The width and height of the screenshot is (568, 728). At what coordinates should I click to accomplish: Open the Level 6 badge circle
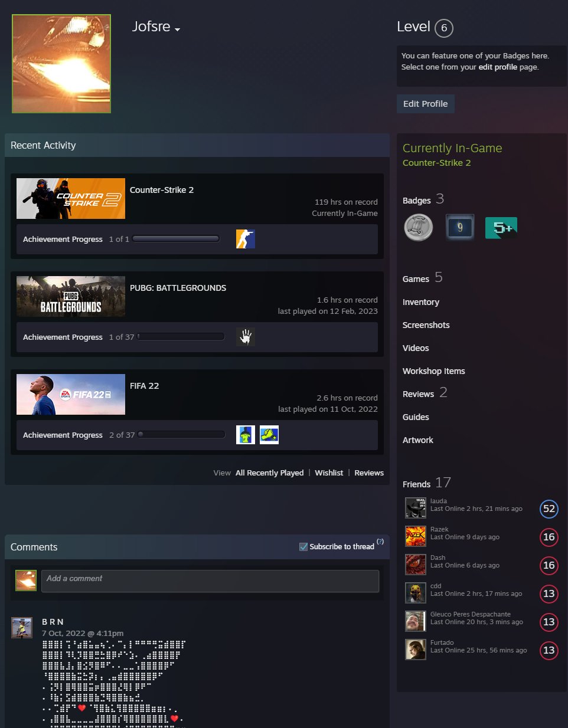click(444, 28)
